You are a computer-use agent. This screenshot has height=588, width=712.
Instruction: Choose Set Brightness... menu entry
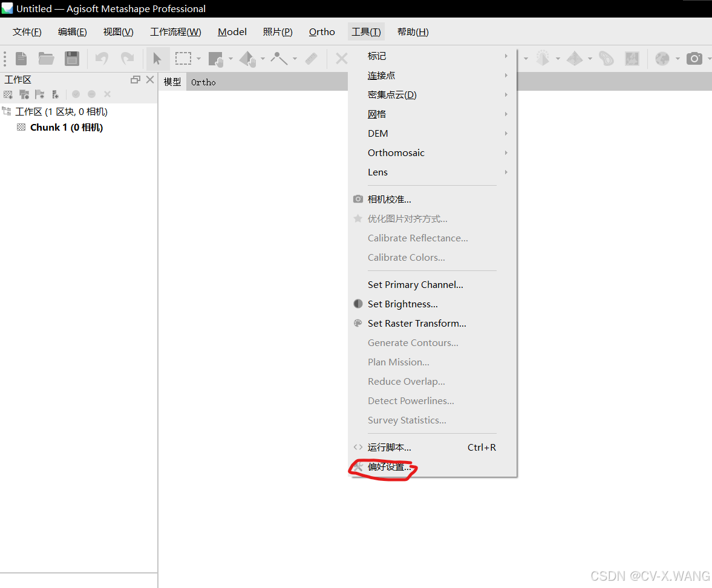coord(433,304)
